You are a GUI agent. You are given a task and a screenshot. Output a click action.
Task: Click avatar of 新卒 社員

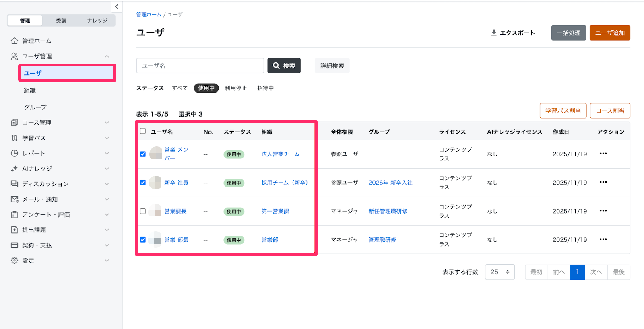(x=155, y=182)
